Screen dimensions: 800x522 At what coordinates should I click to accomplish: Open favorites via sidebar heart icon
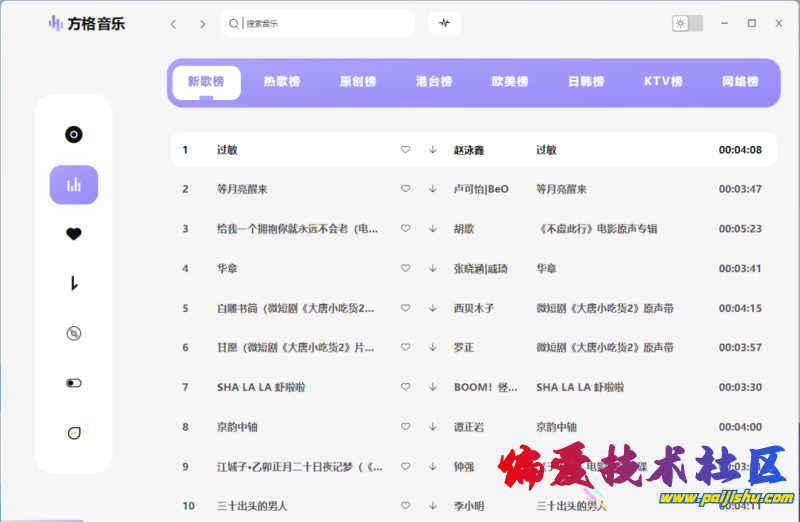pos(73,234)
